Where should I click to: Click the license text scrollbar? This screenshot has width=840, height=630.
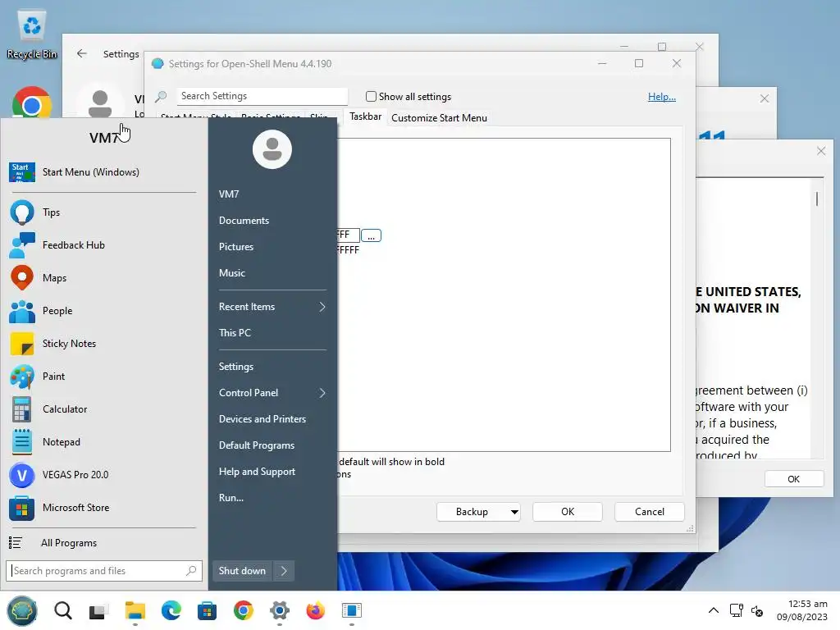817,199
